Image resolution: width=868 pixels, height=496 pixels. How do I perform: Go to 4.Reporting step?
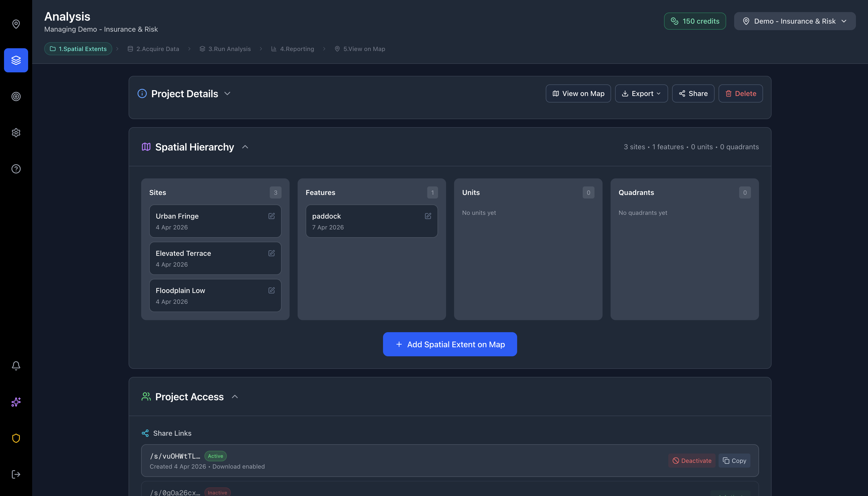click(293, 49)
